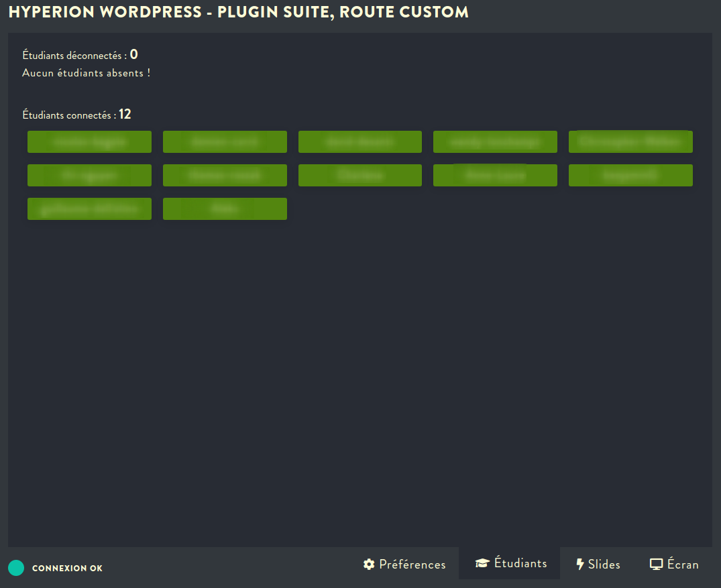The height and width of the screenshot is (588, 721).
Task: Select fourth student button in top row
Action: [495, 141]
